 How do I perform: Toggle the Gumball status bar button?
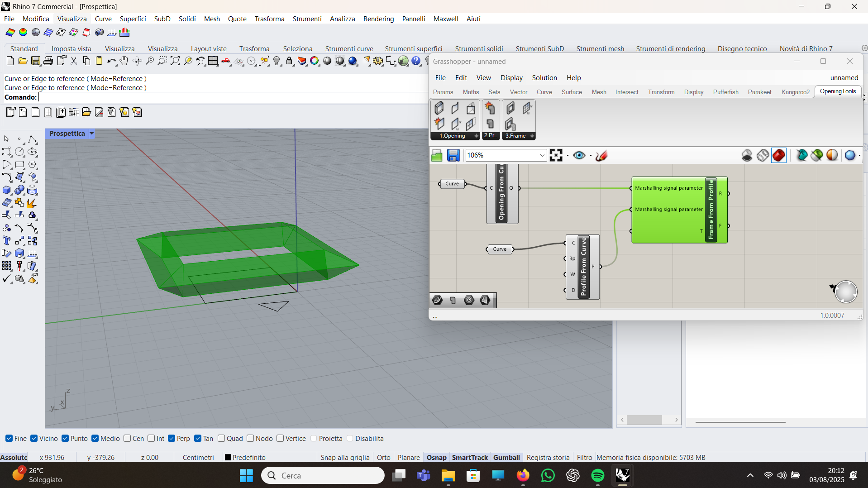[506, 457]
